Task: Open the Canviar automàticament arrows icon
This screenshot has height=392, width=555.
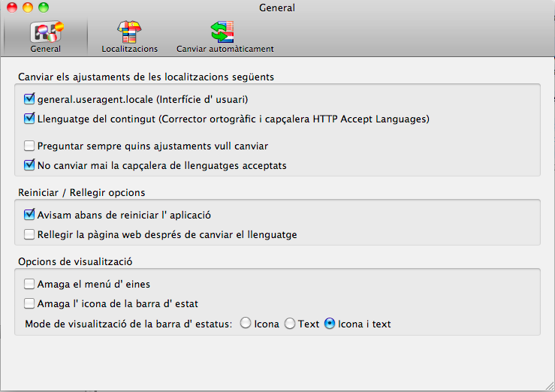Action: 222,32
